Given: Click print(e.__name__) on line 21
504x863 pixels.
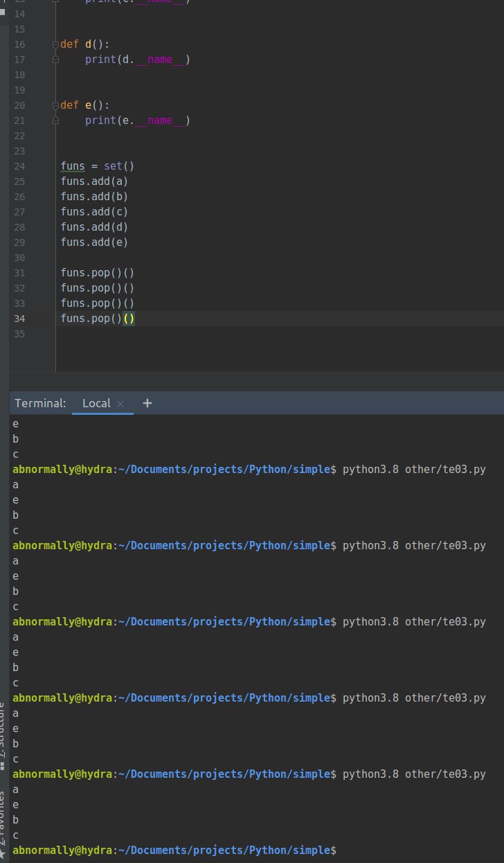Looking at the screenshot, I should [137, 121].
